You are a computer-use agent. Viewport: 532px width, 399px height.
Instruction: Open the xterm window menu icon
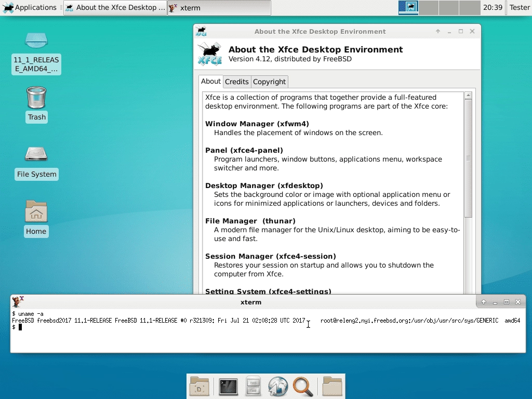coord(18,301)
